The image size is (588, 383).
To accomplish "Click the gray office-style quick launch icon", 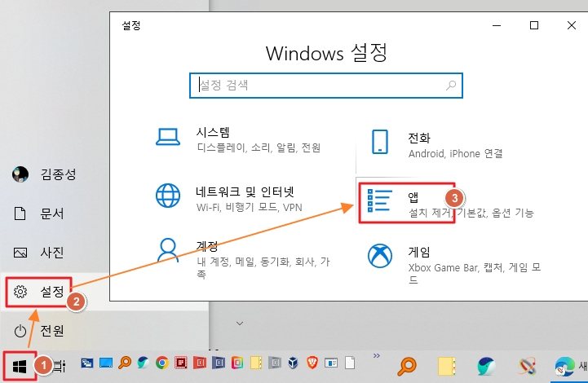I will (275, 363).
